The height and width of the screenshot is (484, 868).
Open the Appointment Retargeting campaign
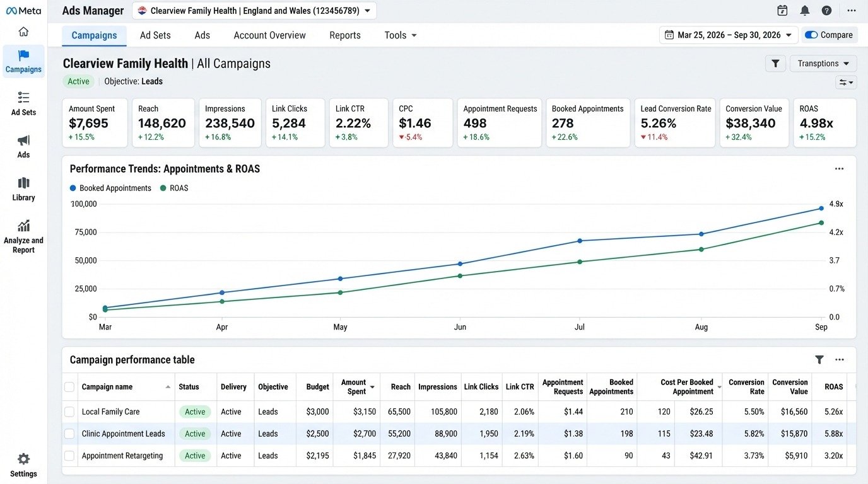coord(122,456)
